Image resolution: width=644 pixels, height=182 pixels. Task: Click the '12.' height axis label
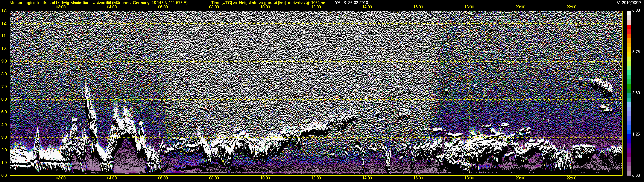click(4, 23)
